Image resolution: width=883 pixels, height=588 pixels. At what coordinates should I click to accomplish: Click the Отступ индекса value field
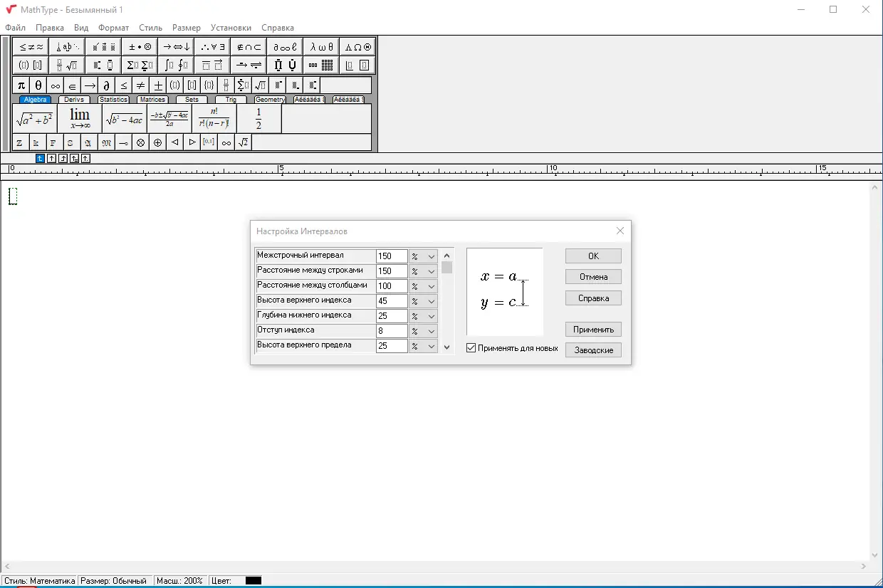pos(392,331)
